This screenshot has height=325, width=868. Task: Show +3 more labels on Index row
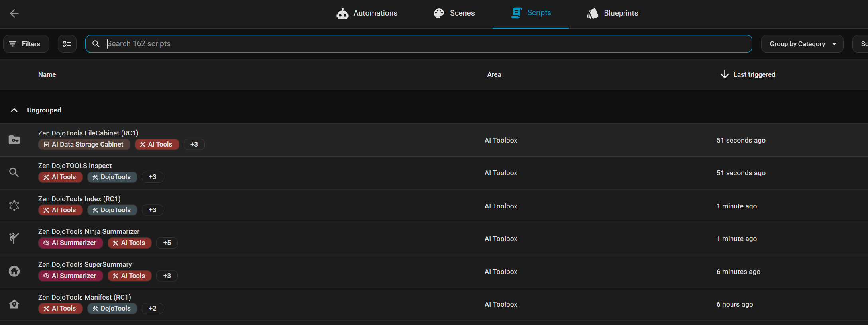(153, 210)
